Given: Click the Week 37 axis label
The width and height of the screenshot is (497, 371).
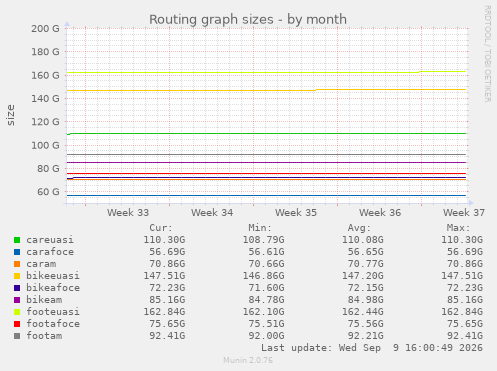Looking at the screenshot, I should point(464,213).
